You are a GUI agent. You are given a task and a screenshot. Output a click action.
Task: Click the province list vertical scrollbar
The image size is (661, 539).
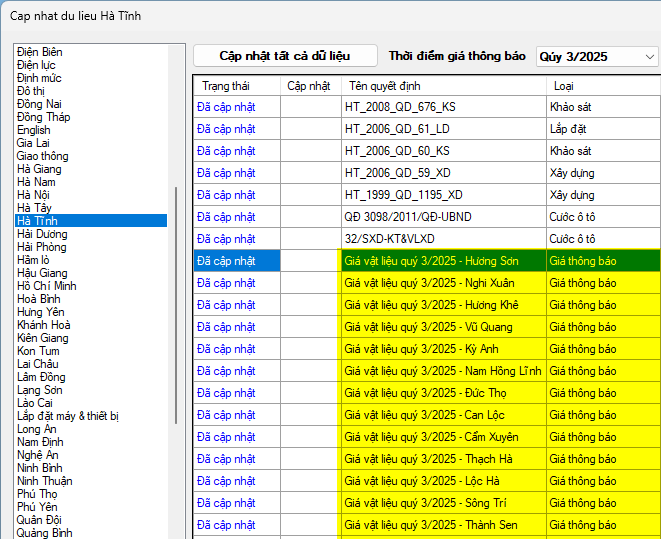178,300
